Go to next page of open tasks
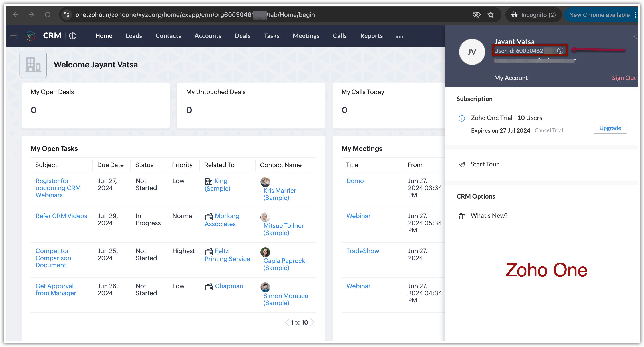The width and height of the screenshot is (644, 347). [x=312, y=323]
